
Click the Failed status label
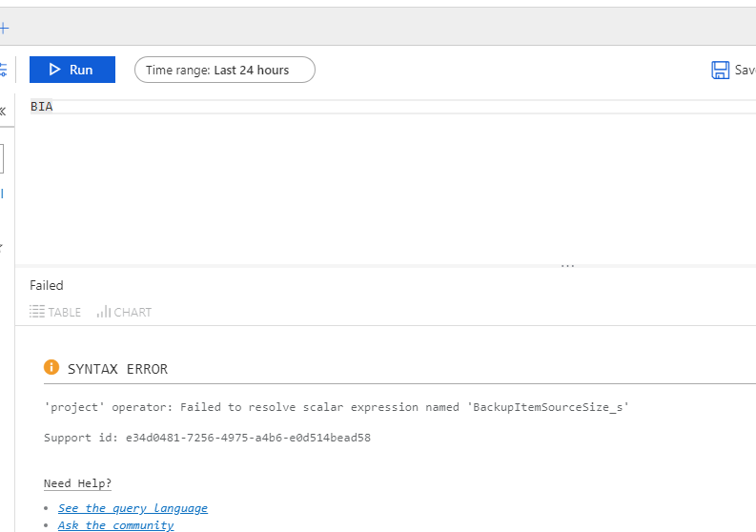pyautogui.click(x=47, y=285)
